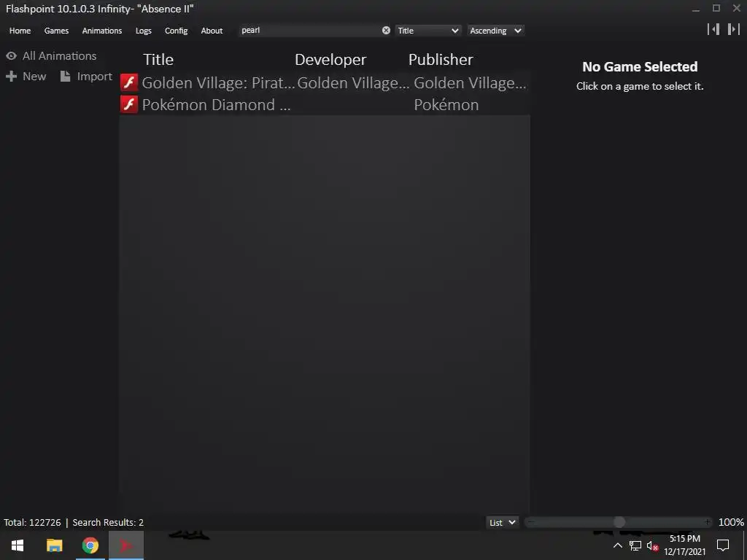Show hidden system tray icons

[x=617, y=545]
